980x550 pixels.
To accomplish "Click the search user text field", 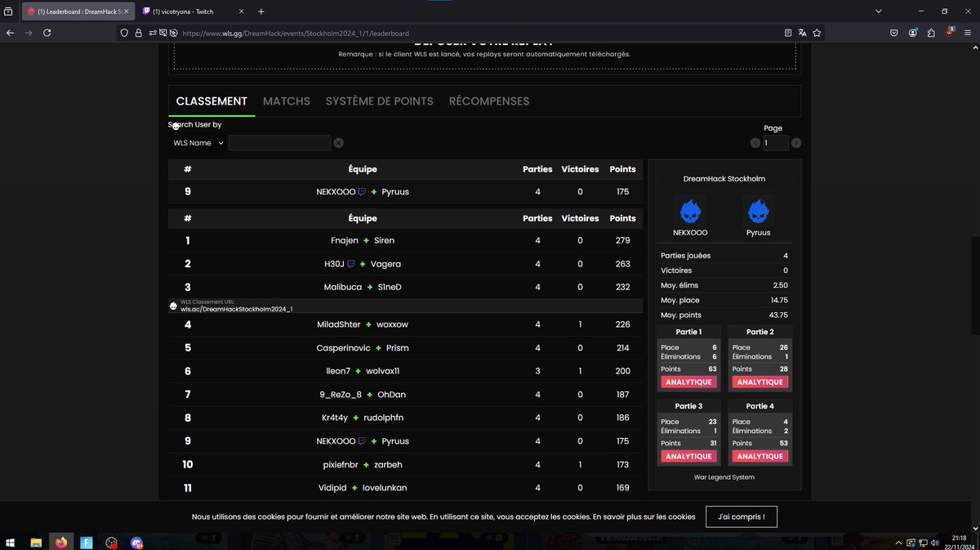I will click(279, 143).
